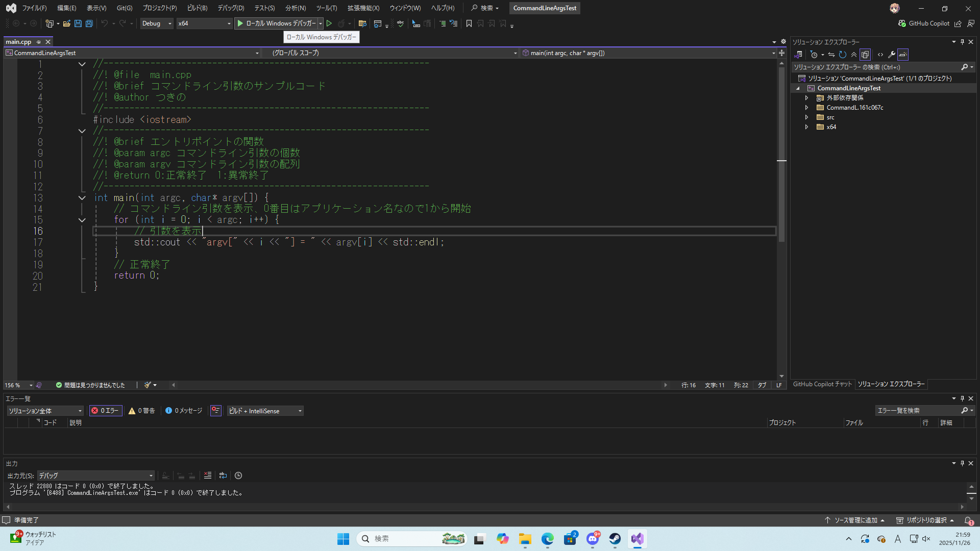Open the ビルド(B) menu
This screenshot has width=980, height=551.
[197, 8]
